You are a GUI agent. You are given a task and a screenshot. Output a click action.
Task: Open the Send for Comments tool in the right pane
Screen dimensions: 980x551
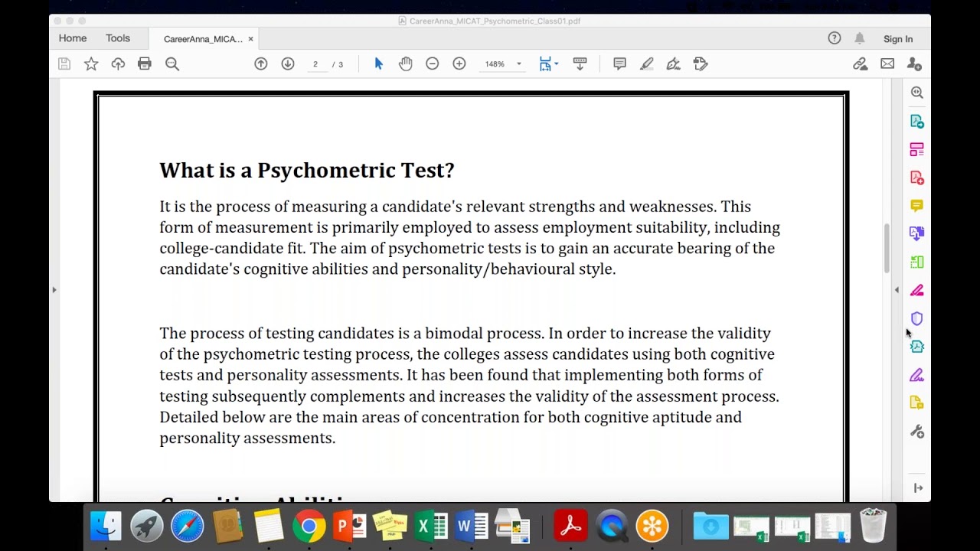tap(917, 403)
